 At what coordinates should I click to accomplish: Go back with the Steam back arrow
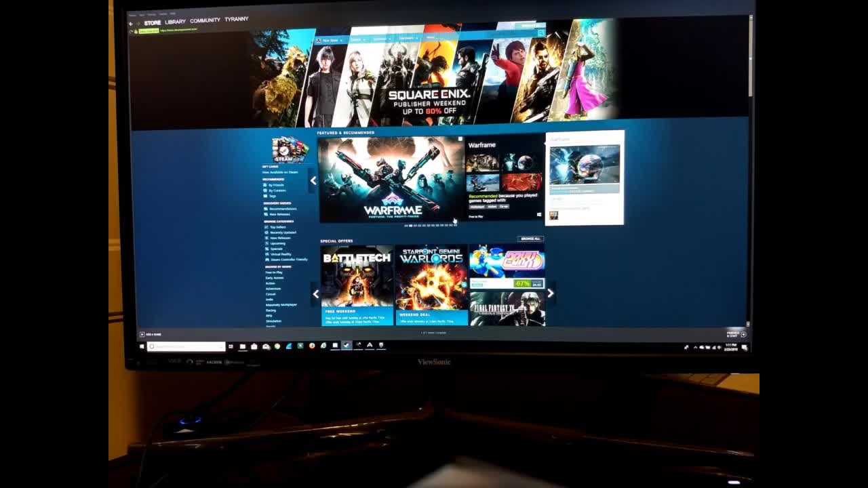pyautogui.click(x=131, y=23)
